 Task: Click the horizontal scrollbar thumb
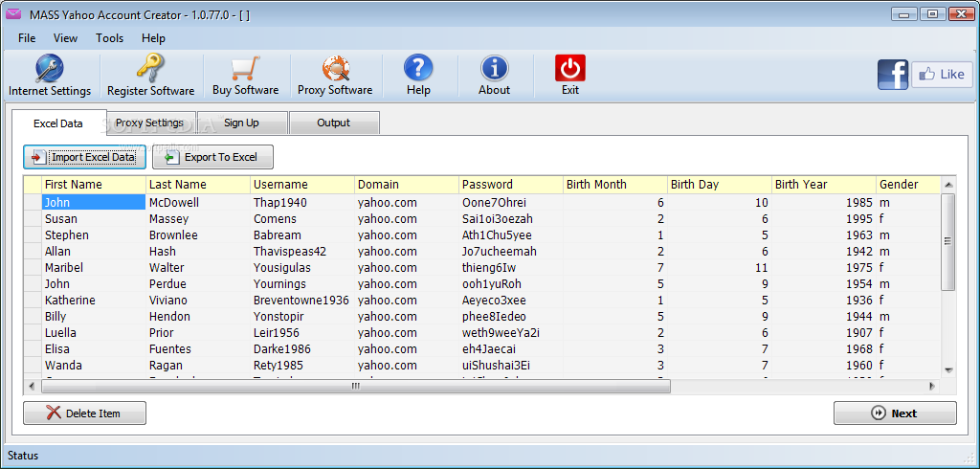pyautogui.click(x=356, y=387)
